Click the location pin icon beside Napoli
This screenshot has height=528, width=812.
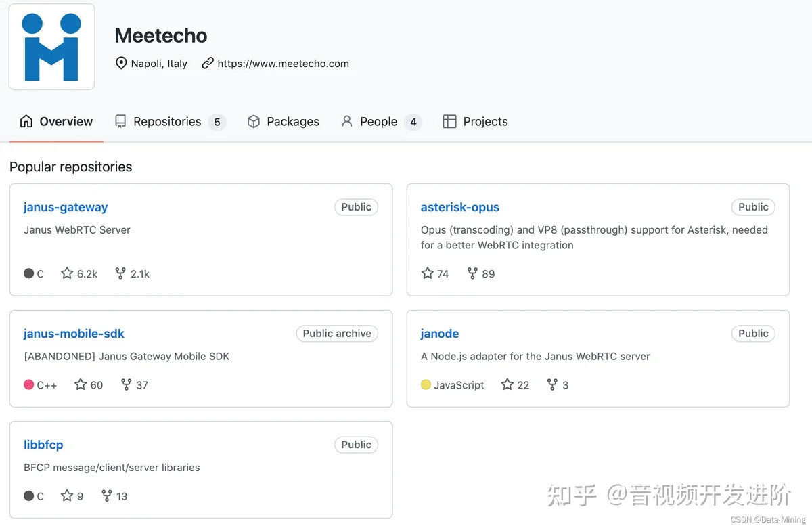[x=121, y=64]
